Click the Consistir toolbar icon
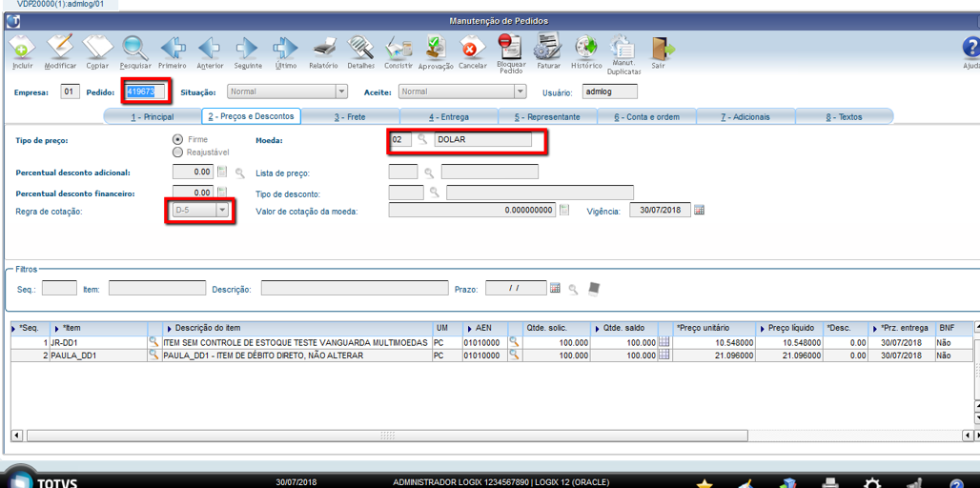 point(398,48)
